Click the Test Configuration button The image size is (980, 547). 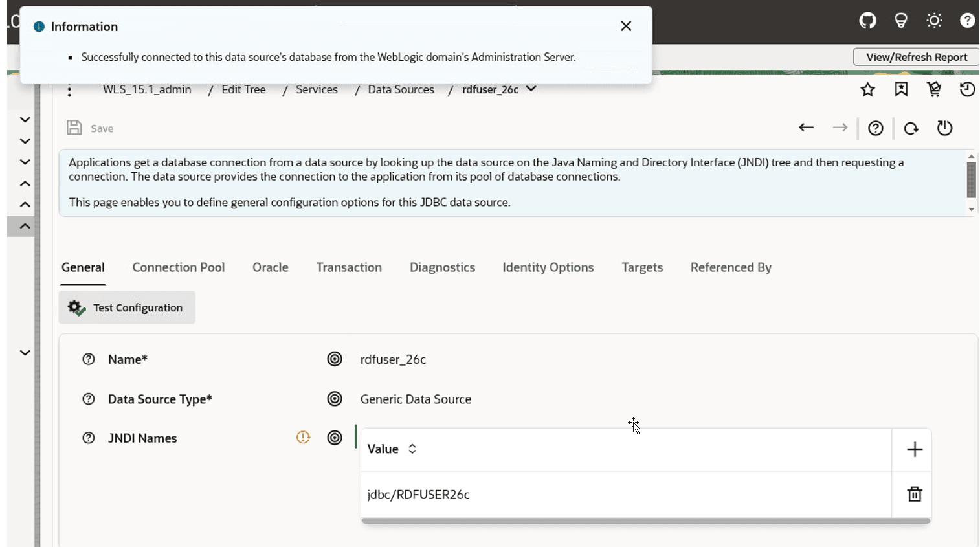tap(127, 307)
